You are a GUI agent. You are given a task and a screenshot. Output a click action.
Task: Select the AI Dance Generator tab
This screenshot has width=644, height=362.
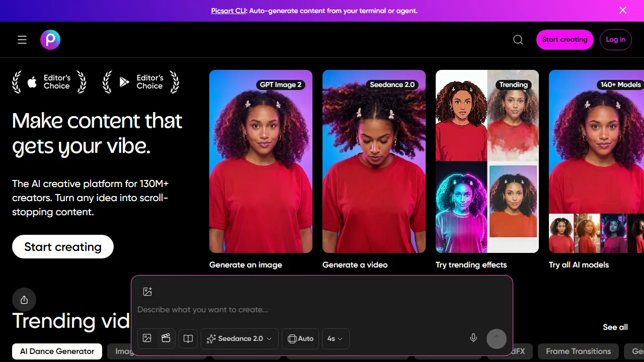point(57,351)
